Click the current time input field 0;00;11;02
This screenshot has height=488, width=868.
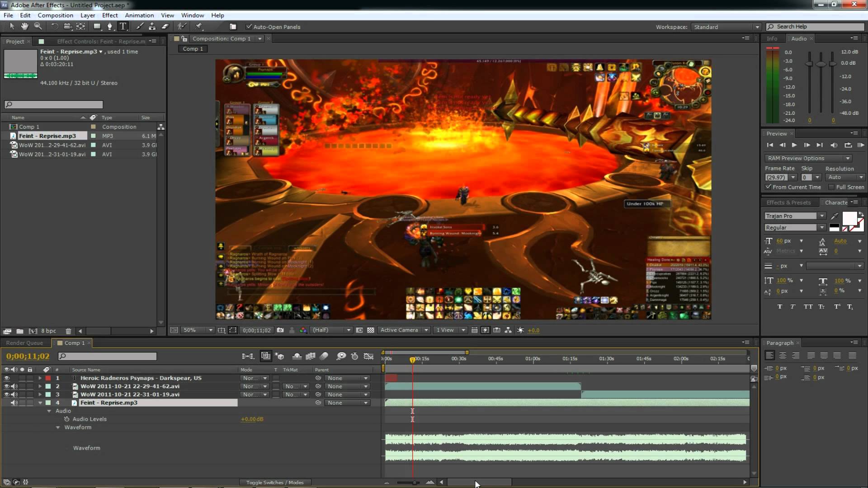click(x=27, y=356)
